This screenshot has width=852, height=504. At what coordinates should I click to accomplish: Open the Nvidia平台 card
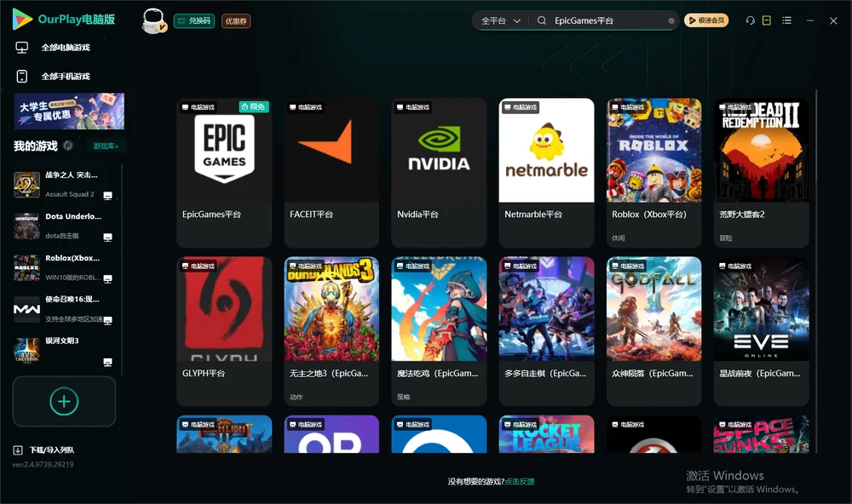(x=439, y=173)
